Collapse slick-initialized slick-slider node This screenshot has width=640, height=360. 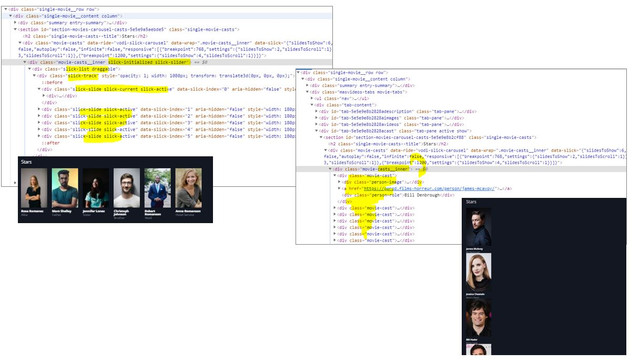[x=25, y=62]
